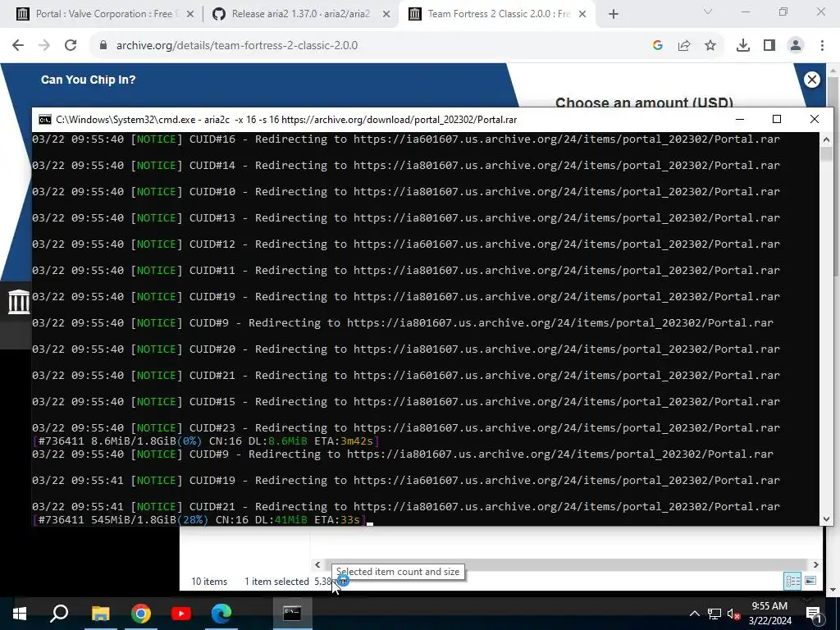Click the Choose an amount (USD) heading
The height and width of the screenshot is (630, 840).
coord(644,102)
